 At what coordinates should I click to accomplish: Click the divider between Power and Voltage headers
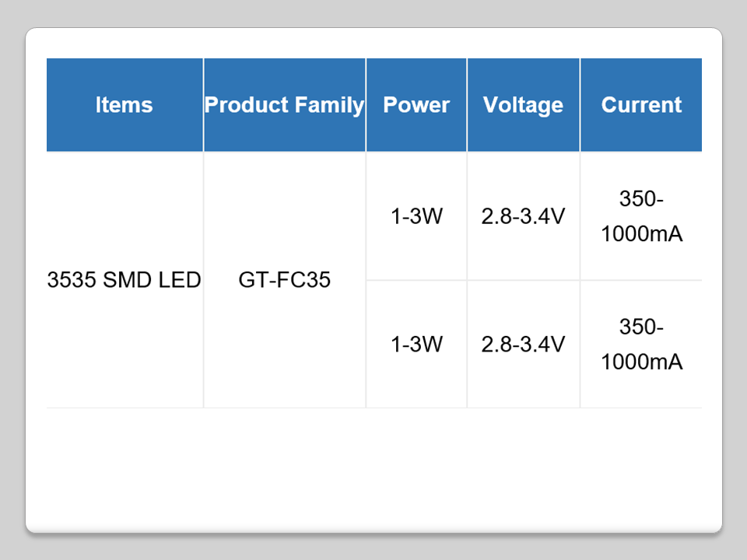[467, 105]
